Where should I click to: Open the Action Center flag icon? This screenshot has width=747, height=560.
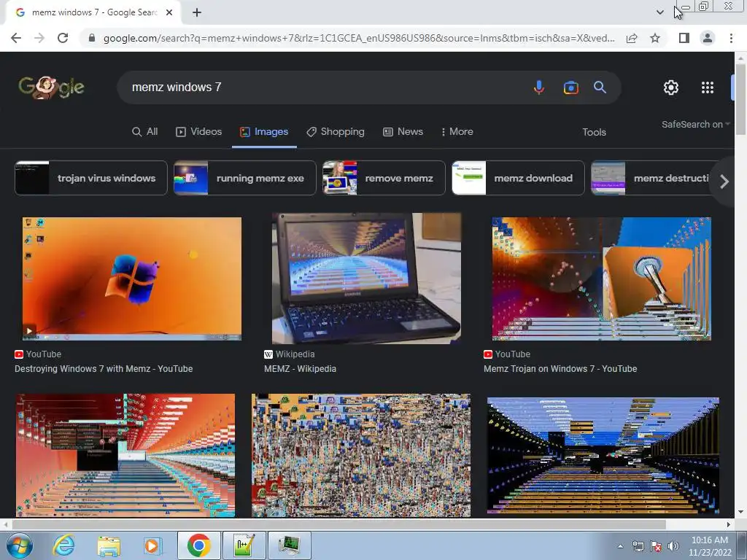tap(656, 547)
